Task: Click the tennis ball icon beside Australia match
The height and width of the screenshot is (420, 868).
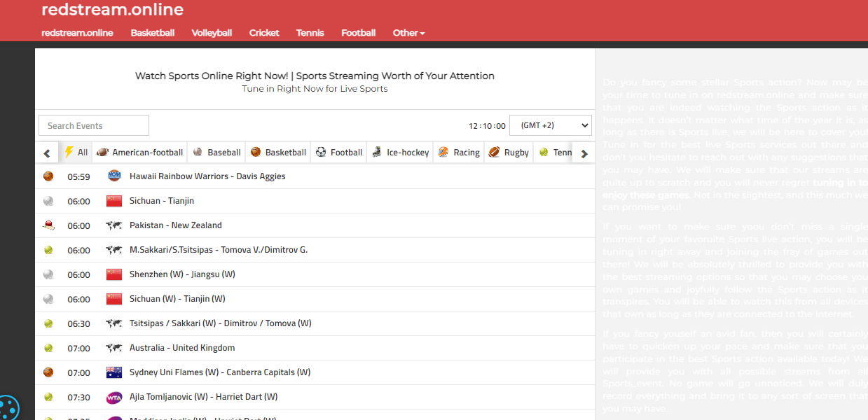Action: click(x=48, y=348)
